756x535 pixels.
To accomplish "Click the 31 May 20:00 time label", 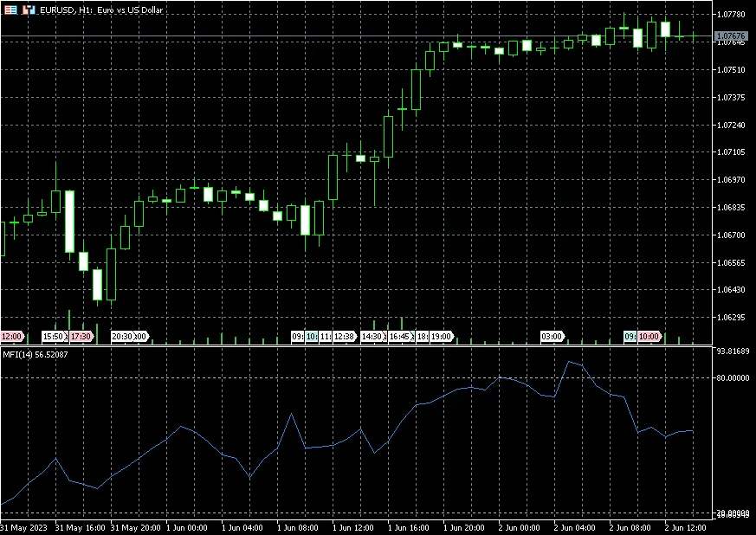I will (x=135, y=528).
